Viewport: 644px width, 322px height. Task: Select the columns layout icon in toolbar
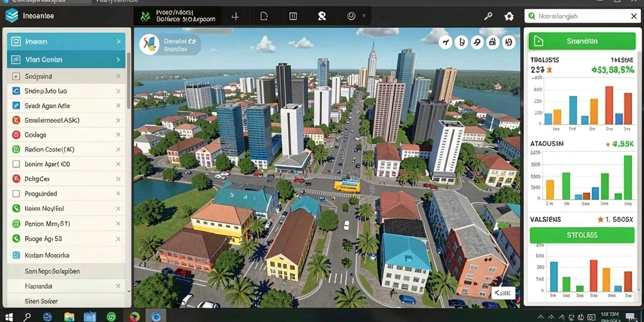pyautogui.click(x=293, y=16)
